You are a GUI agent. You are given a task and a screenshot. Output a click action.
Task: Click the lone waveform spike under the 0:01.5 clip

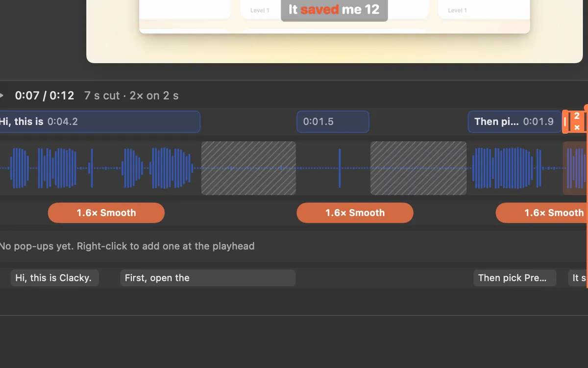[x=340, y=168]
